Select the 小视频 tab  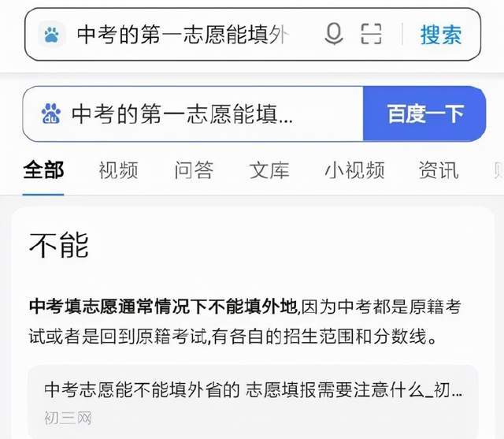pyautogui.click(x=354, y=170)
